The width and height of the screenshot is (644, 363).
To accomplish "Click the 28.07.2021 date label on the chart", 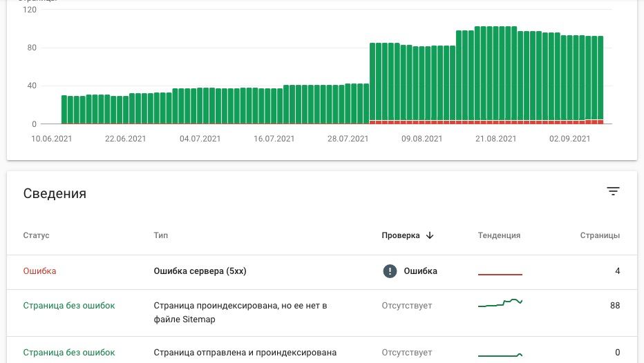I will [x=348, y=139].
